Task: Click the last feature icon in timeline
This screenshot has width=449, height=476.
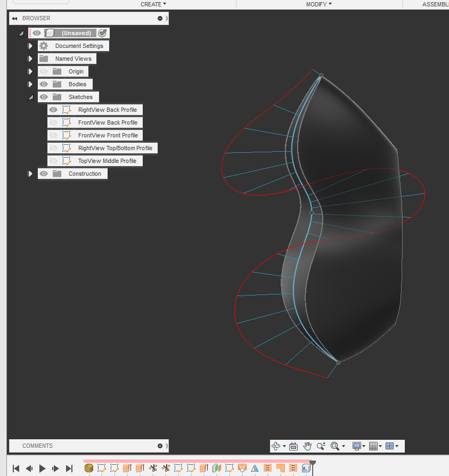Action: click(x=306, y=468)
